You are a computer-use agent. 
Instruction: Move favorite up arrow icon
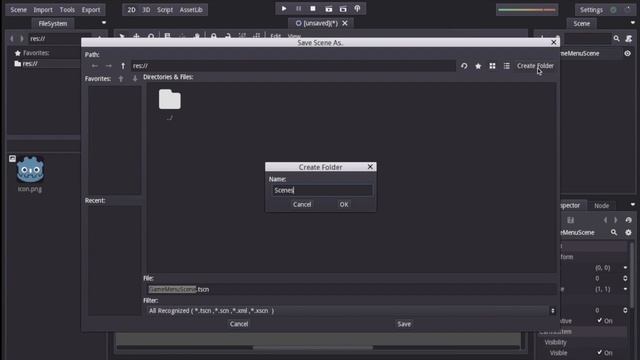coord(121,79)
